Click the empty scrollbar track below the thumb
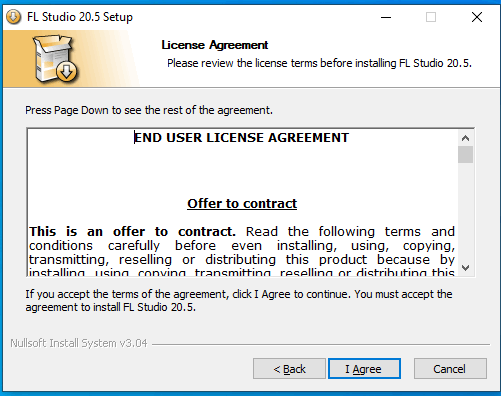Viewport: 501px width, 396px height. (465, 212)
